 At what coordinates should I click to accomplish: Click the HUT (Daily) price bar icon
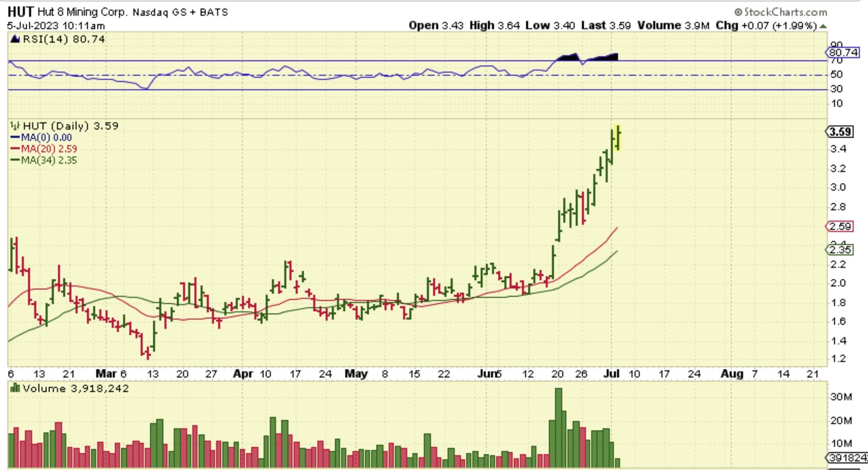[15, 126]
